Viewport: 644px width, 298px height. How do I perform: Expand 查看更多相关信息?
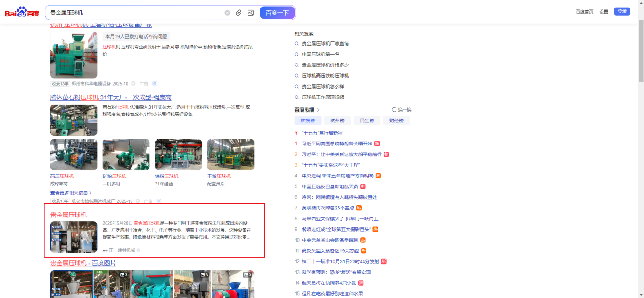(x=71, y=193)
